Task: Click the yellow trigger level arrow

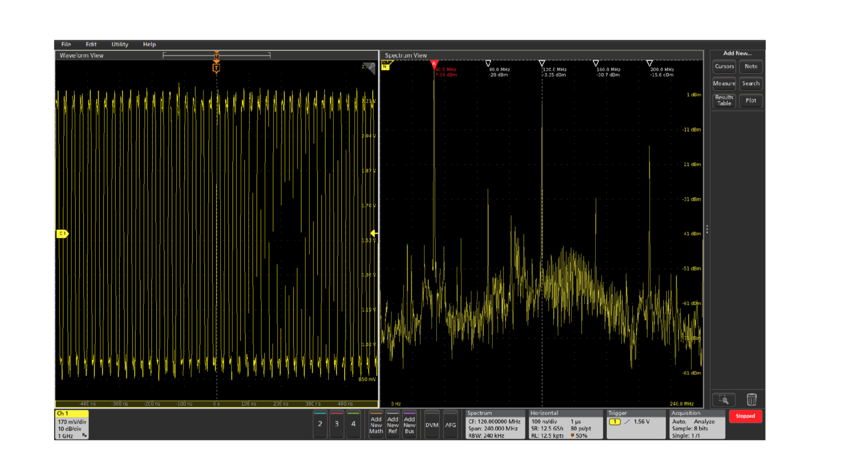Action: pos(374,233)
